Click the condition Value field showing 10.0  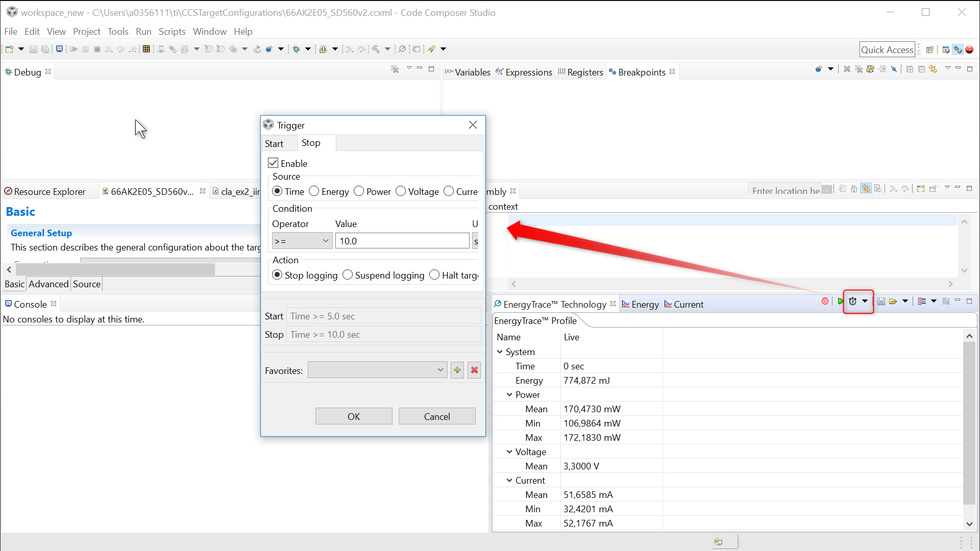pos(402,241)
